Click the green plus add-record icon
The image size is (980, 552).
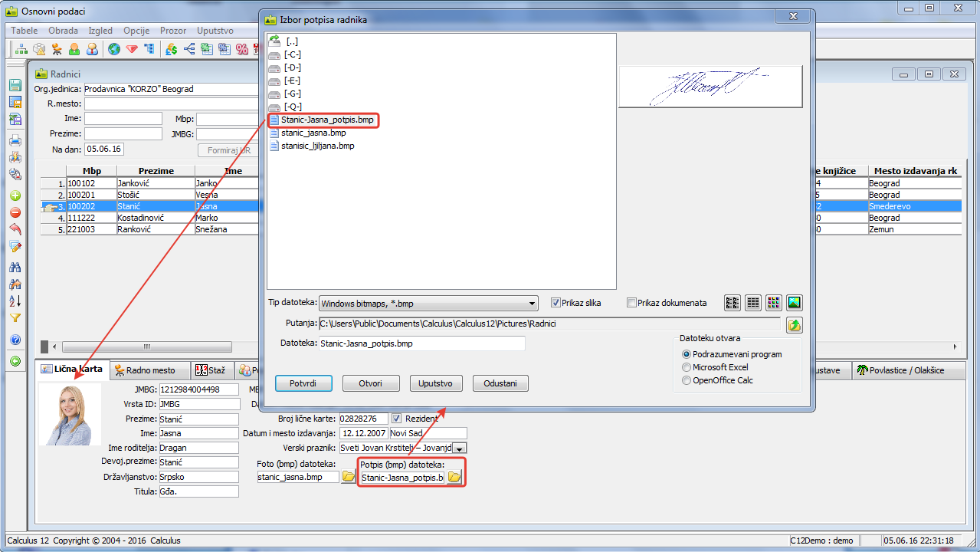click(15, 196)
